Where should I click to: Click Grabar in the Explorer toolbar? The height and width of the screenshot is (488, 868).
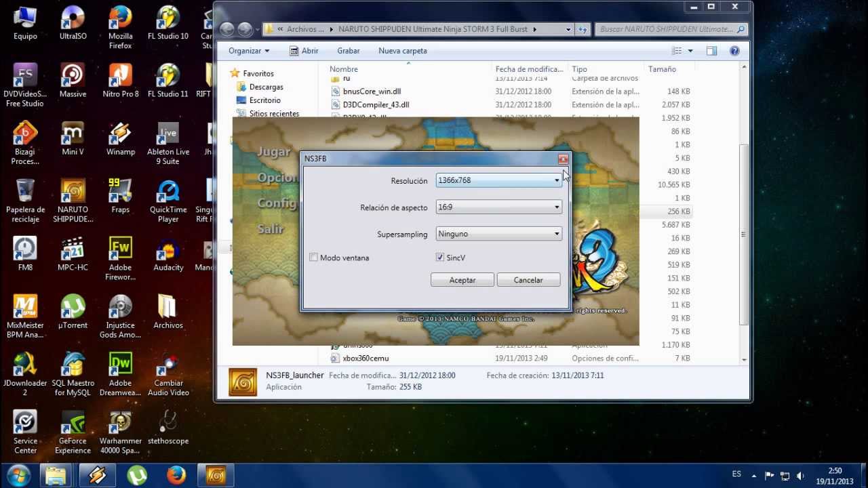point(349,51)
